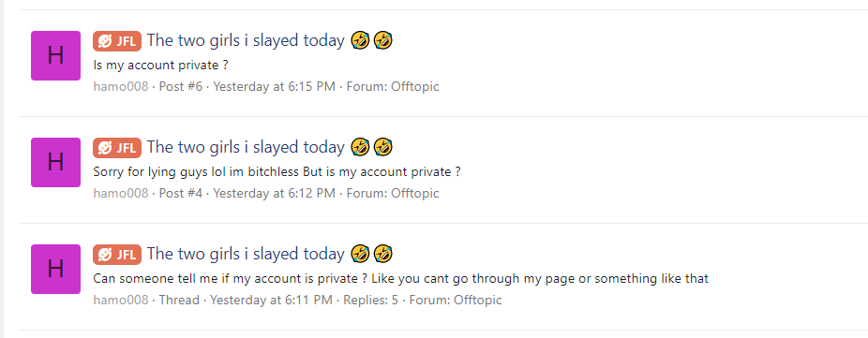Screen dimensions: 868x338
Task: Open Forum: Offtopic link on the Post #4 result
Action: [x=393, y=193]
